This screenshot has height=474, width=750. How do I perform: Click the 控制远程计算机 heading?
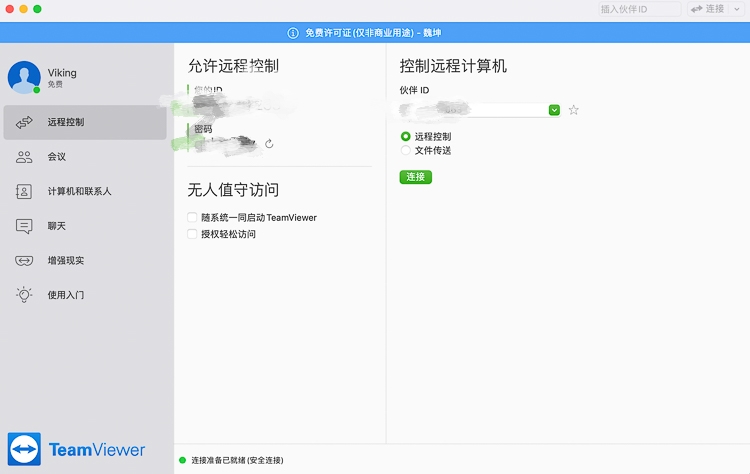pyautogui.click(x=453, y=66)
